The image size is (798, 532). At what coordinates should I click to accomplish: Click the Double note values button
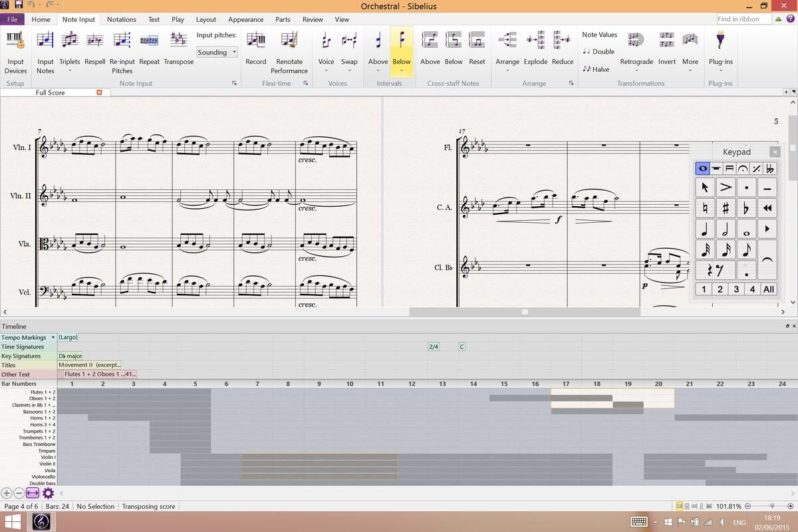(x=598, y=52)
